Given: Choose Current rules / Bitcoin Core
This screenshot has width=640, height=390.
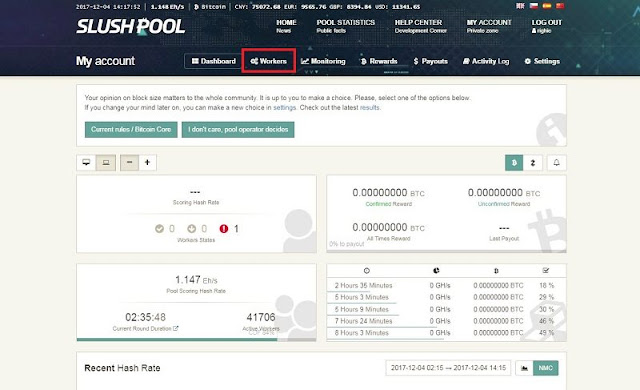Looking at the screenshot, I should click(x=131, y=130).
